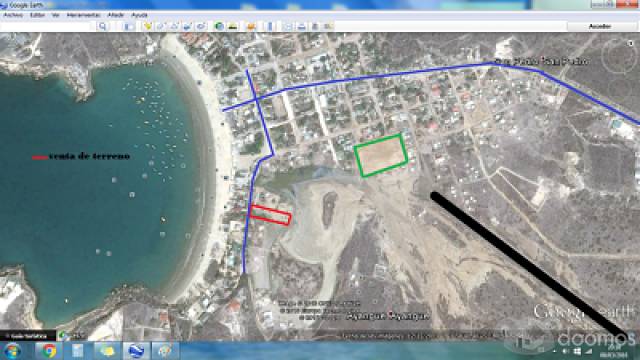Click the Email envelope icon
The width and height of the screenshot is (640, 360).
(x=288, y=27)
